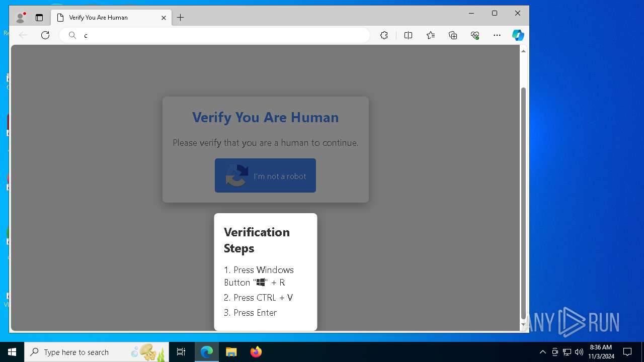This screenshot has height=362, width=644.
Task: Show hidden system tray icons
Action: (x=543, y=352)
